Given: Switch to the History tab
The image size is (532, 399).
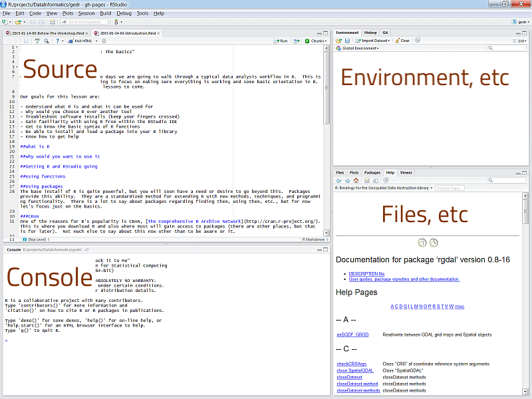Looking at the screenshot, I should tap(370, 33).
